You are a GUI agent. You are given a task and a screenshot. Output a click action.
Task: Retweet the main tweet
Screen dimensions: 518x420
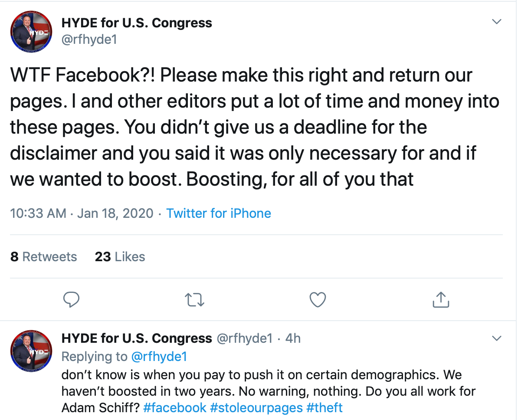195,299
